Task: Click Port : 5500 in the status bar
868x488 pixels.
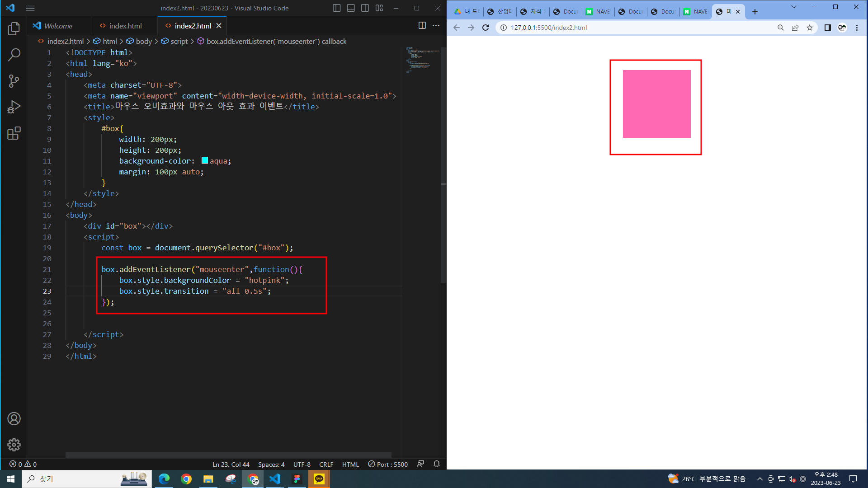Action: pyautogui.click(x=388, y=464)
